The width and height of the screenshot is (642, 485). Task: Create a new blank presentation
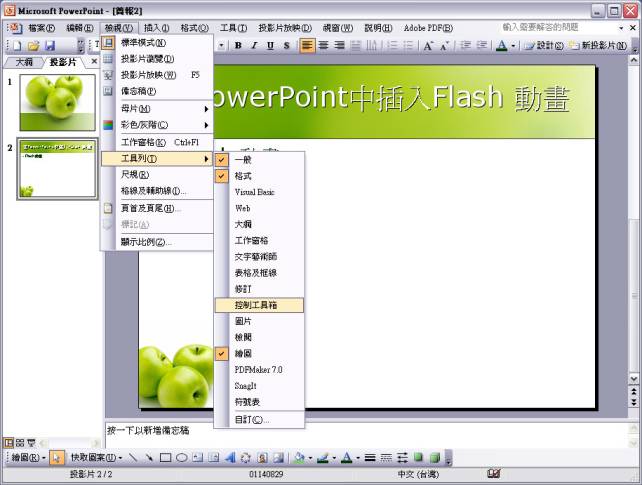pos(17,45)
